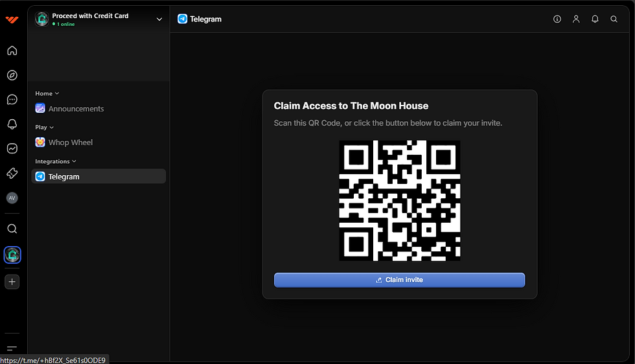Click the plus button to add community

[12, 282]
